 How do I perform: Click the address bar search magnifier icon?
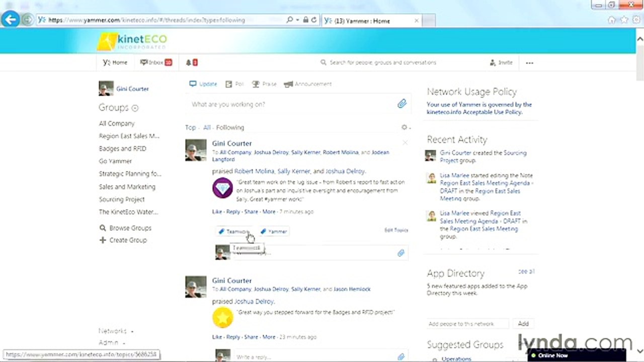click(289, 20)
